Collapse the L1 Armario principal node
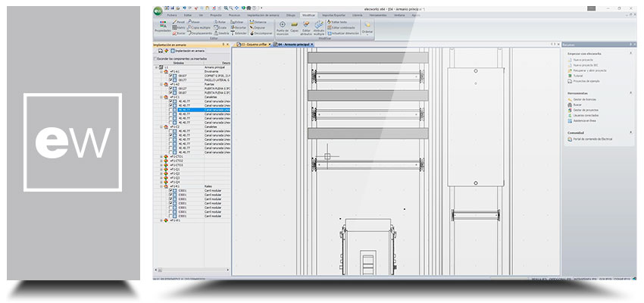Viewport: 644px width, 303px height. [156, 67]
